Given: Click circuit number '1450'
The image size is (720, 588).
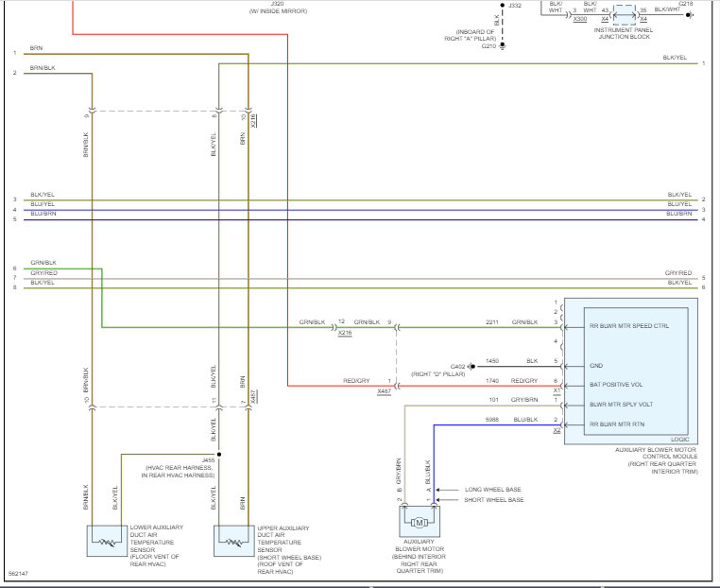Looking at the screenshot, I should pyautogui.click(x=491, y=361).
